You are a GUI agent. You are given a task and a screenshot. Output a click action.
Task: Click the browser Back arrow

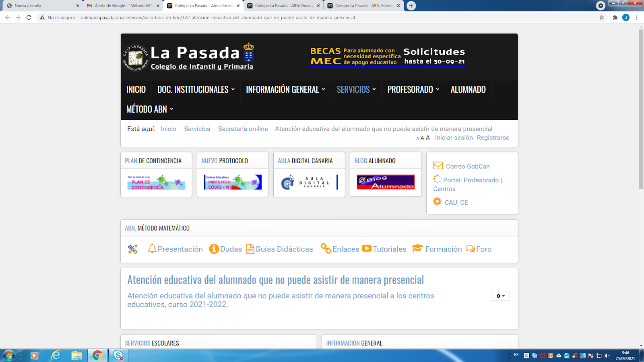7,17
